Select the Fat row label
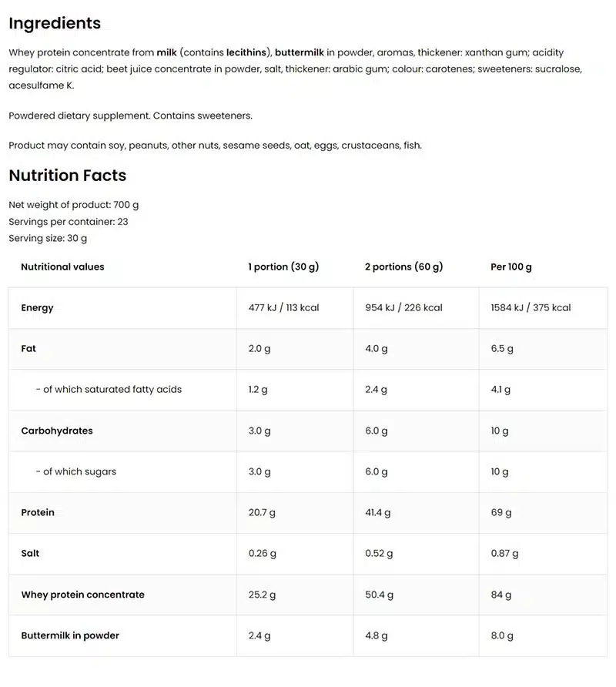 28,348
